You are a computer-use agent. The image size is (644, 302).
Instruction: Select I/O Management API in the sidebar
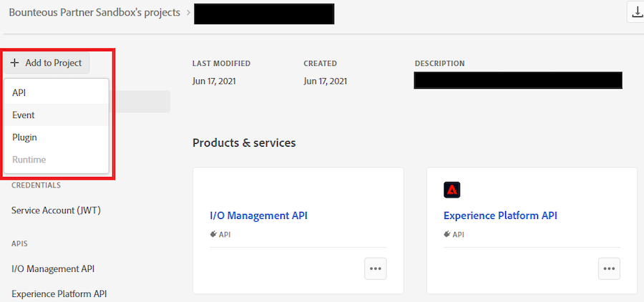point(53,268)
